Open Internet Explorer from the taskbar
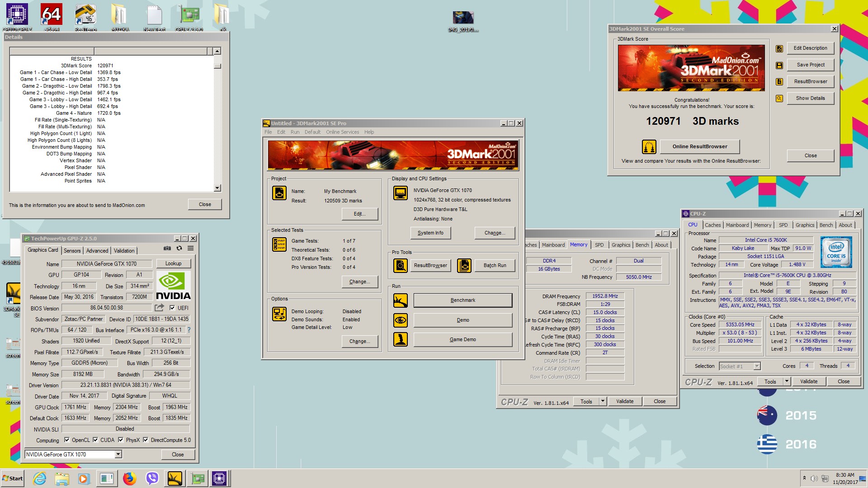Viewport: 868px width, 488px height. coord(40,478)
